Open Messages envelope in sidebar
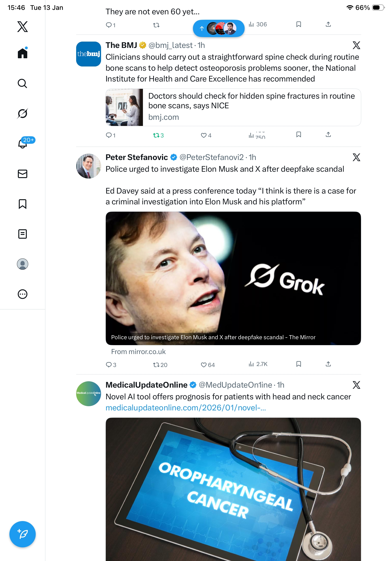 point(23,174)
